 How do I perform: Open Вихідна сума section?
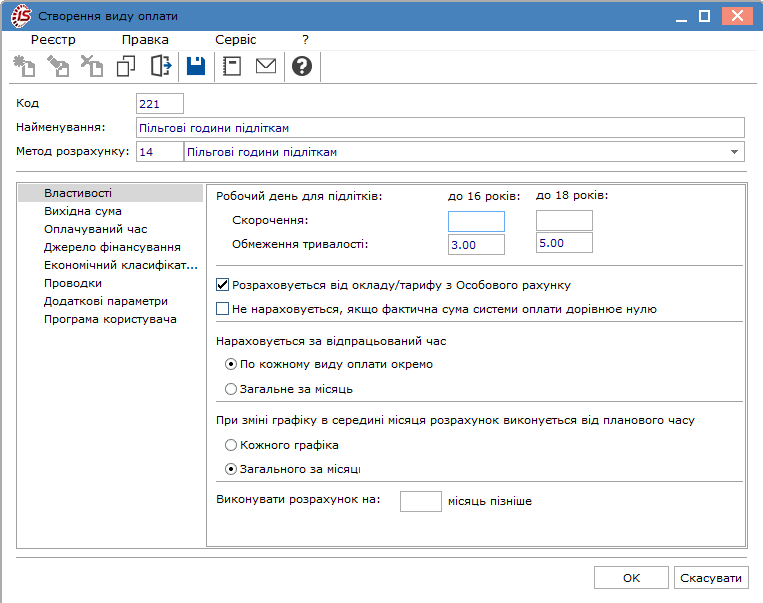click(83, 211)
